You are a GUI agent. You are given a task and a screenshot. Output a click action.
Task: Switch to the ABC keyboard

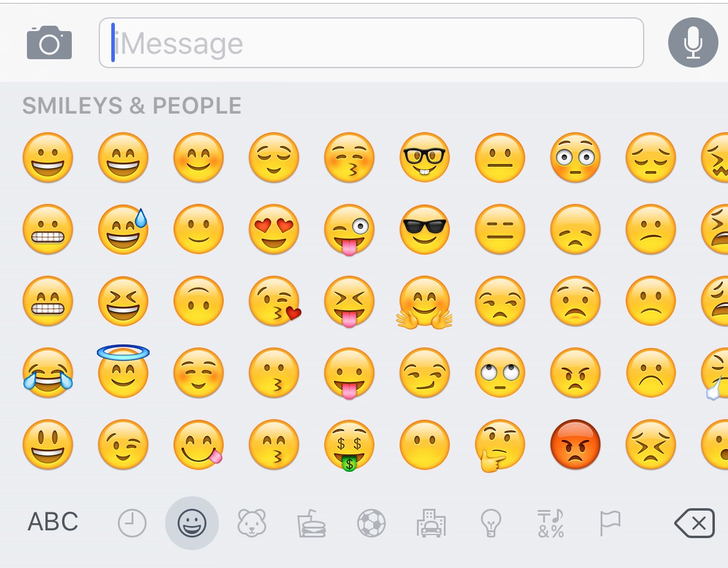click(x=53, y=523)
